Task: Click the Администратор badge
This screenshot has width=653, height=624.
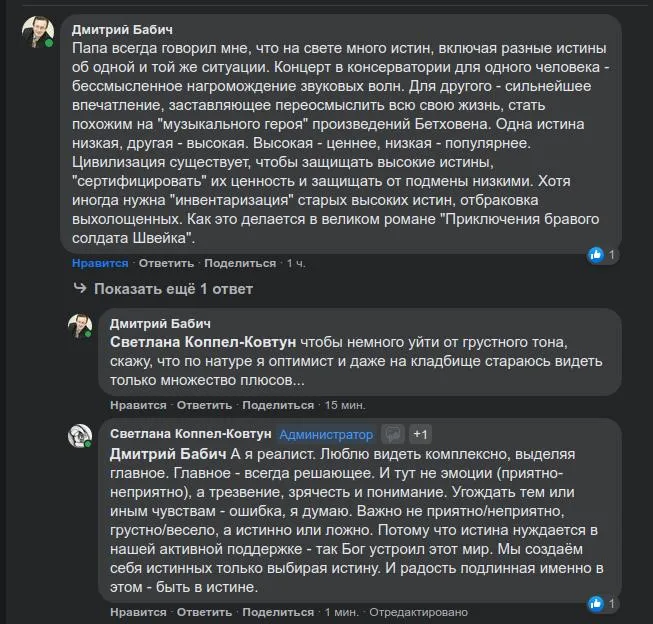Action: [326, 434]
